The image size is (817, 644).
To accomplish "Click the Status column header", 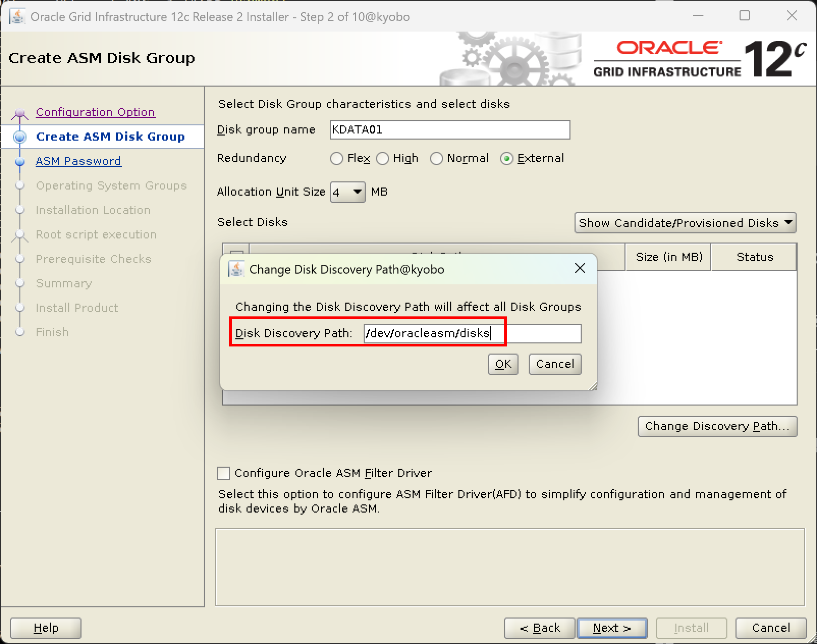I will tap(754, 257).
